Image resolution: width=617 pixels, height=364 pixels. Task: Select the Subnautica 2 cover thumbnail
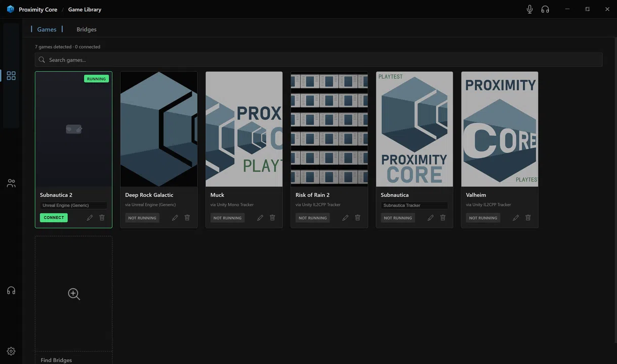pyautogui.click(x=74, y=129)
